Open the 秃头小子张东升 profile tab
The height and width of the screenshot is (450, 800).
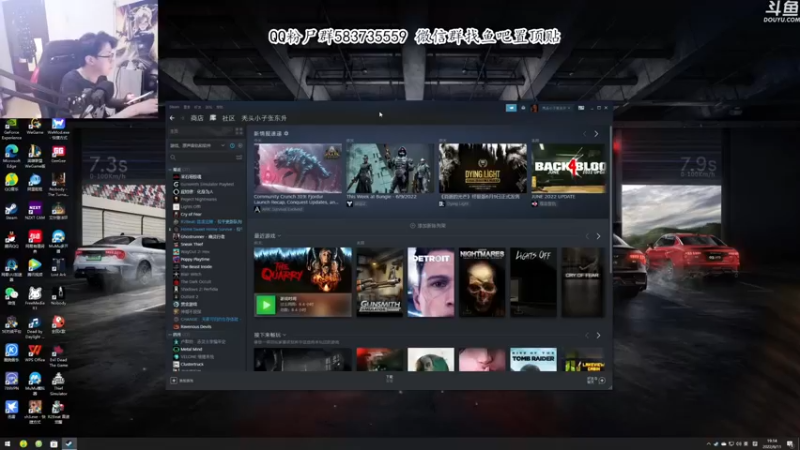(264, 118)
